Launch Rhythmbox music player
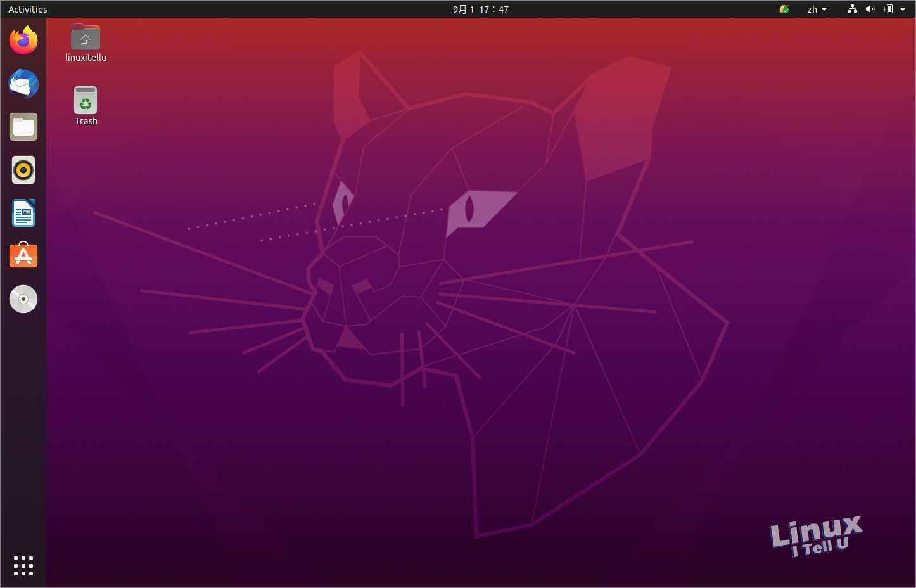The image size is (916, 588). pyautogui.click(x=23, y=170)
